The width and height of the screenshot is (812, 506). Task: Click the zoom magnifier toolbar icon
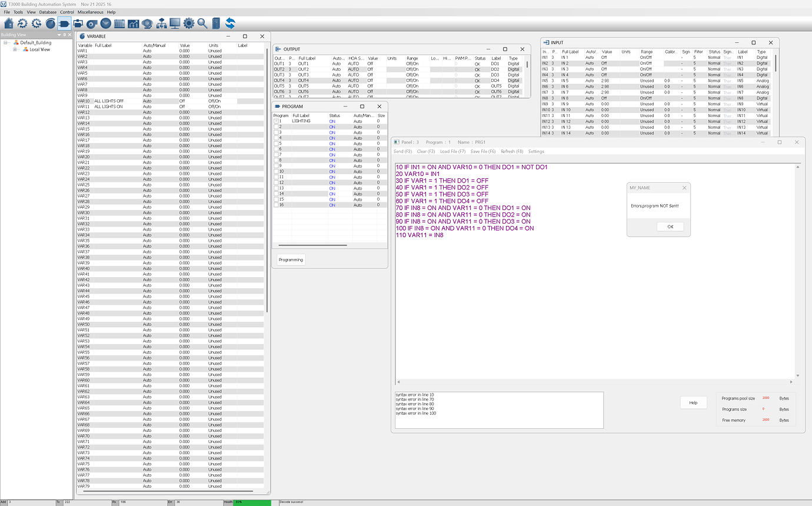click(202, 23)
